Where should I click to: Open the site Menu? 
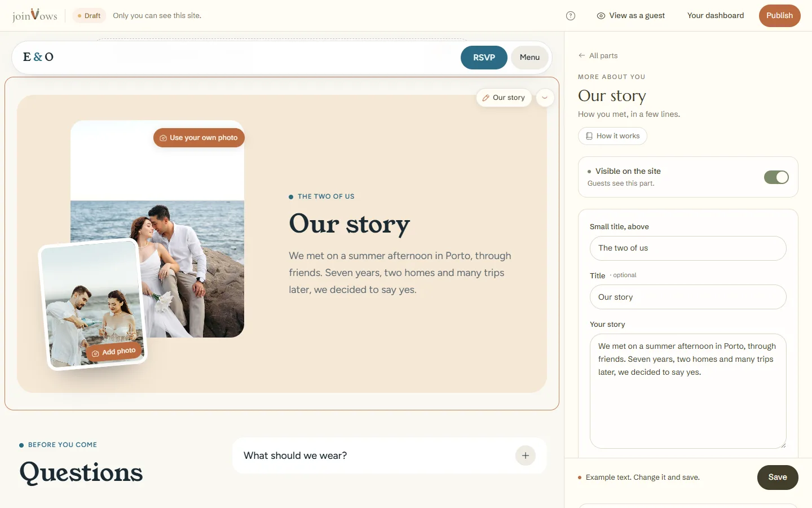pos(529,58)
